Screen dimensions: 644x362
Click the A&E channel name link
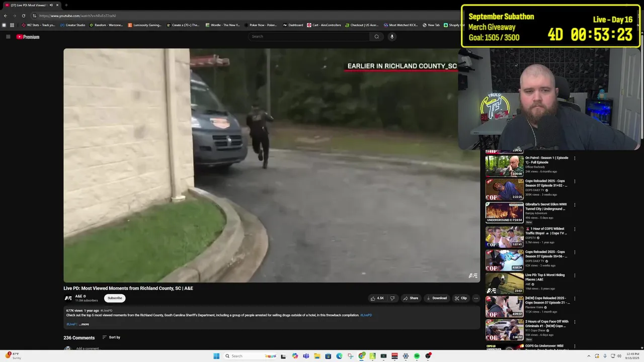(78, 296)
